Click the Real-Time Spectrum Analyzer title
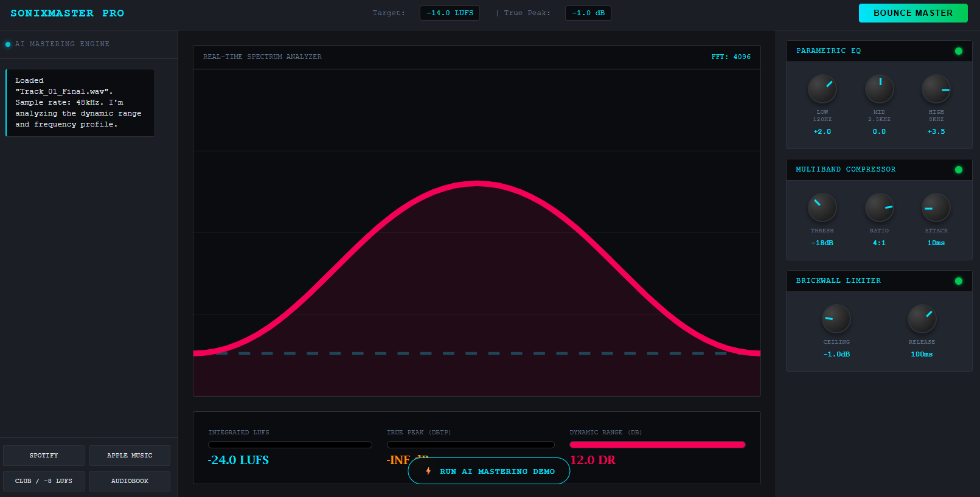This screenshot has height=497, width=980. point(262,57)
